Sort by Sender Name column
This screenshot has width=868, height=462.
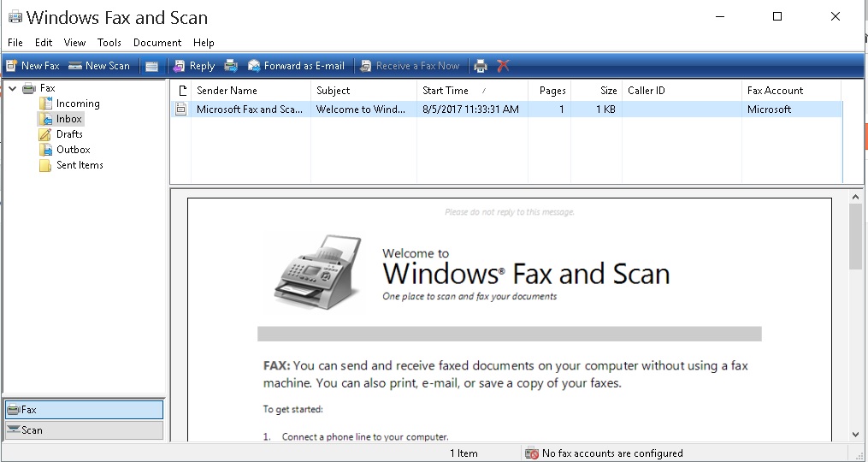[251, 91]
